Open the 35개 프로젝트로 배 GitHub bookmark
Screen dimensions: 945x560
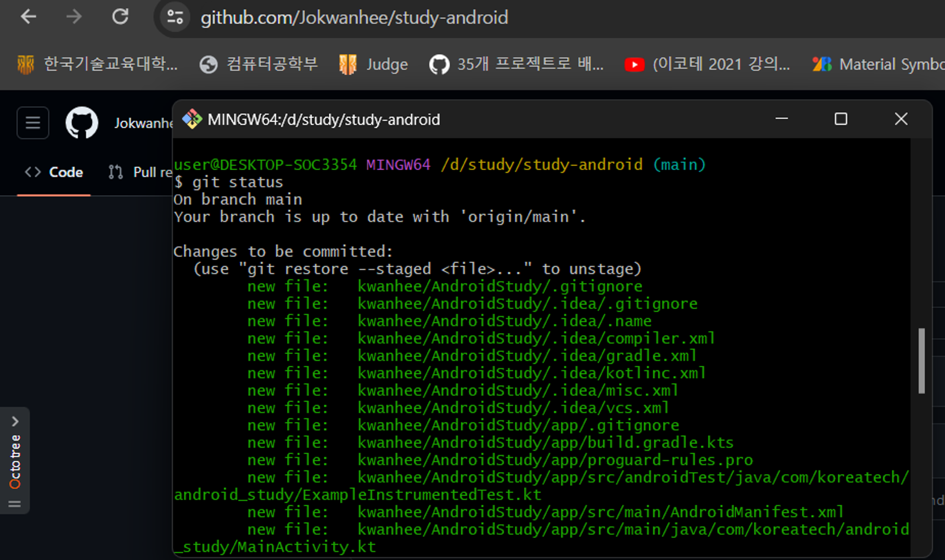click(x=516, y=64)
